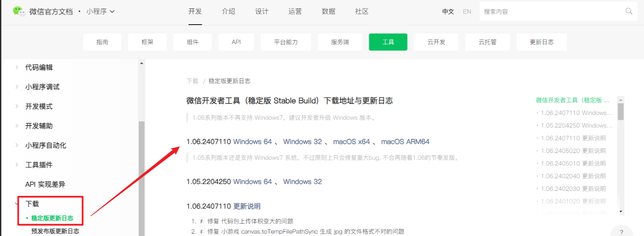Download the macOS x64 build

[351, 142]
